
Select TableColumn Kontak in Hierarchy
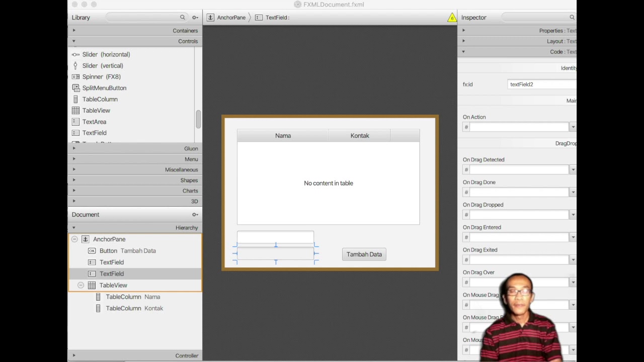134,308
